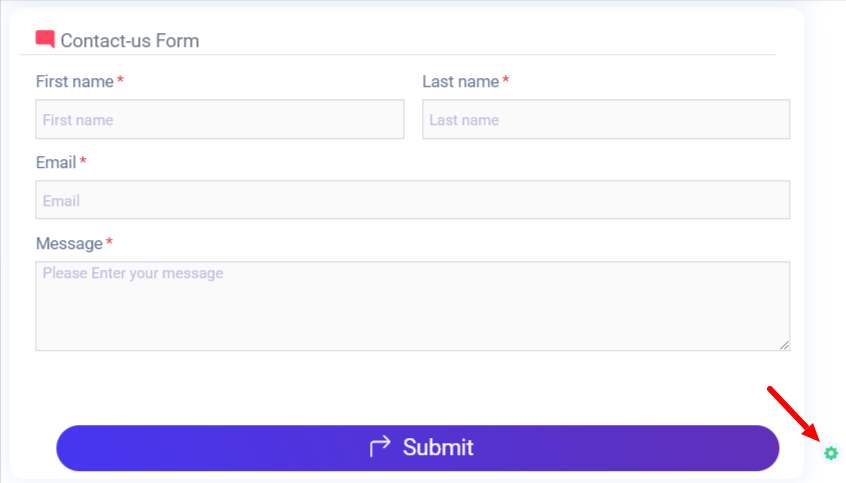Click the arrow icon inside Submit button
846x483 pixels.
380,447
